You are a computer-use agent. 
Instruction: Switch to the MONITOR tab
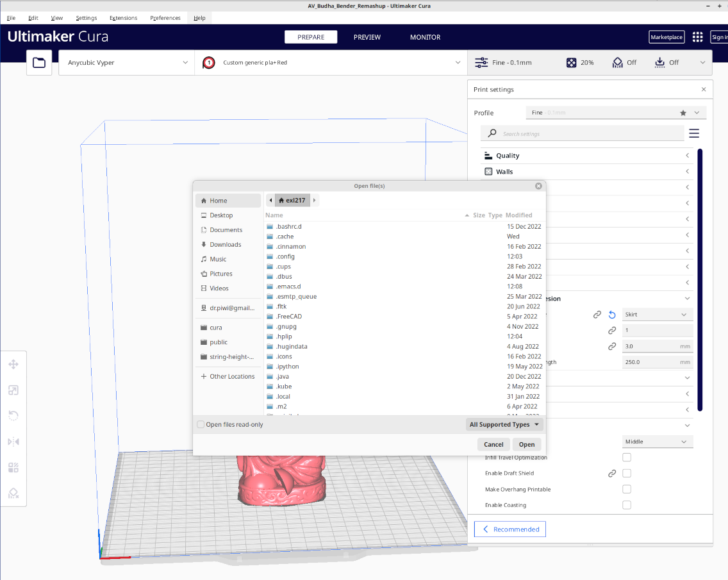425,37
